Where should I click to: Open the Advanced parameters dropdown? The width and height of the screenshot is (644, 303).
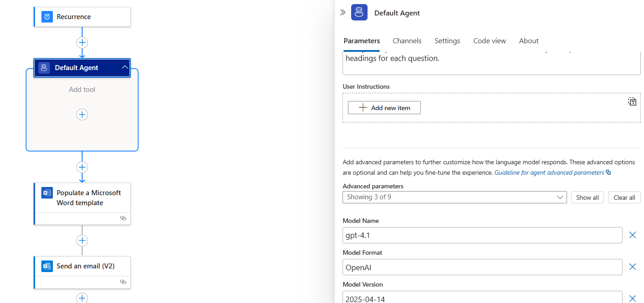455,197
